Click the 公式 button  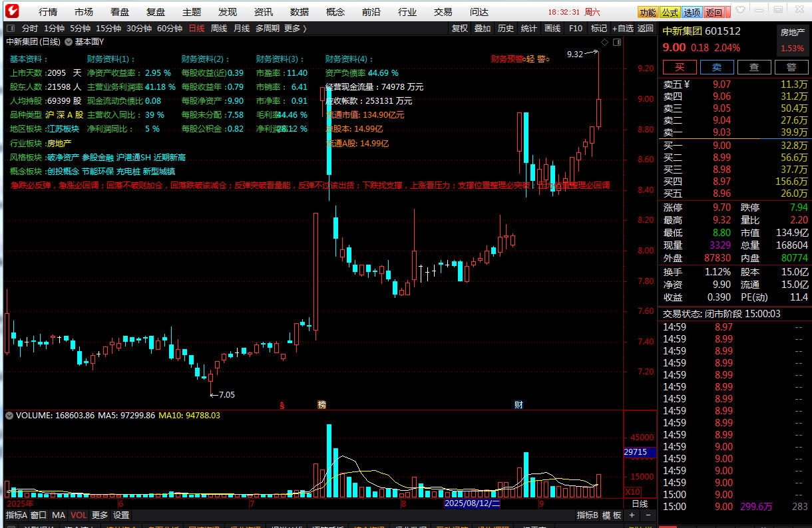point(670,12)
